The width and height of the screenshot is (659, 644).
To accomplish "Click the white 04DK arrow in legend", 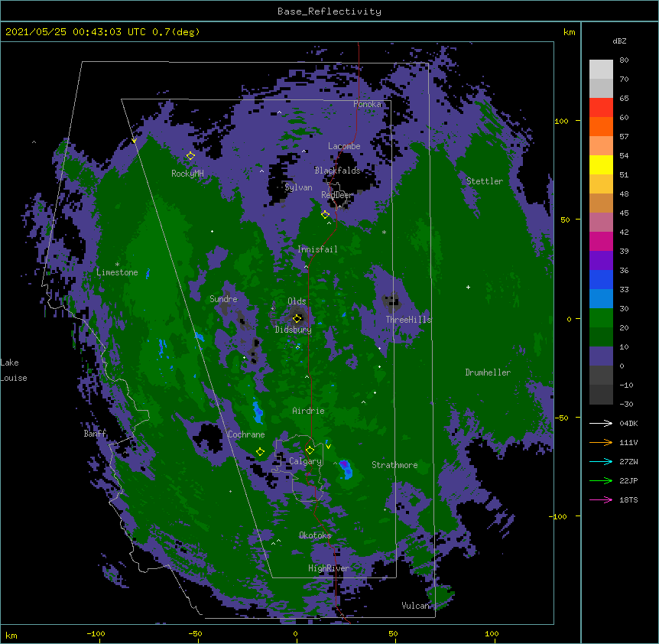I will pos(601,423).
